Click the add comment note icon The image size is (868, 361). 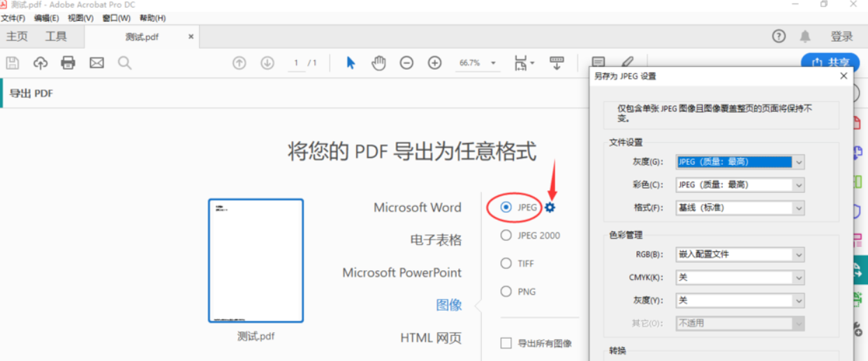pyautogui.click(x=598, y=63)
